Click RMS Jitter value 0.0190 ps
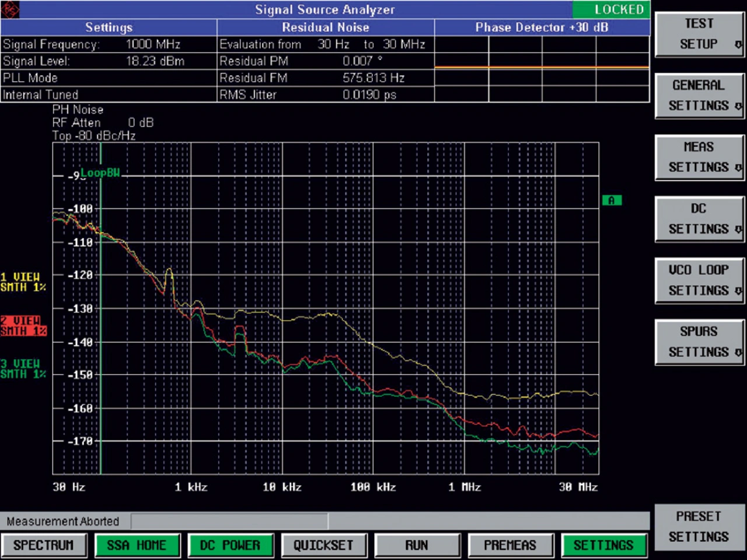Screen dimensions: 747x560 [x=369, y=94]
